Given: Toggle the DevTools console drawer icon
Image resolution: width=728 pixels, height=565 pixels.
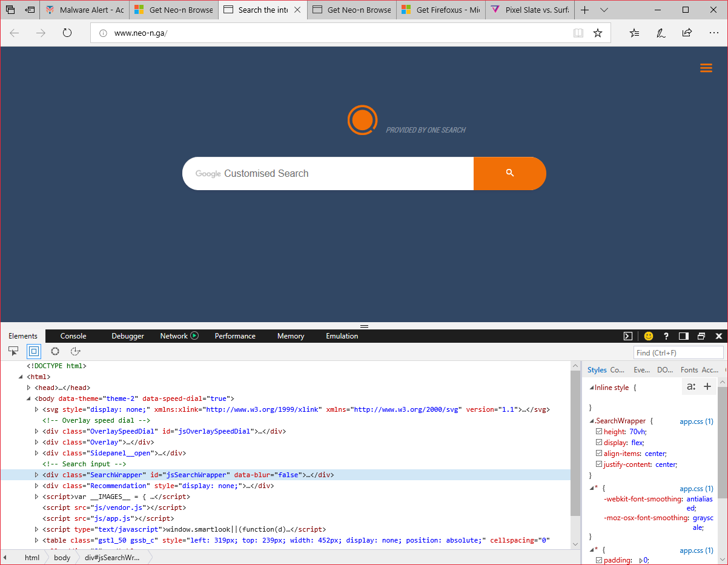Looking at the screenshot, I should 629,336.
